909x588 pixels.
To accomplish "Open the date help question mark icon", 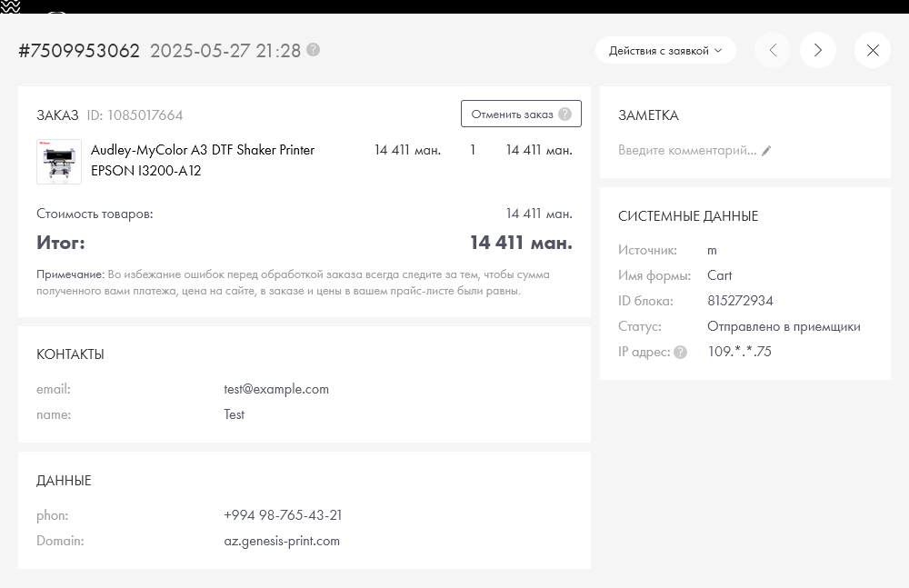I will click(x=313, y=50).
